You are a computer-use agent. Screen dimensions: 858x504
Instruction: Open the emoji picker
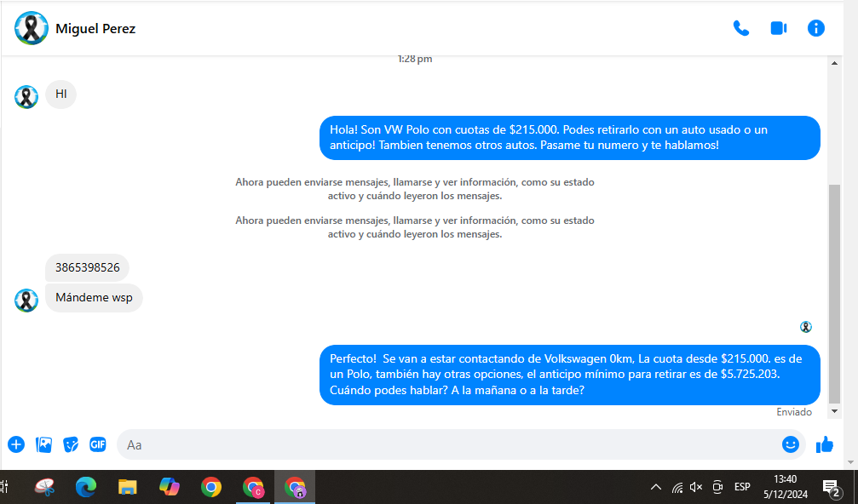point(790,444)
